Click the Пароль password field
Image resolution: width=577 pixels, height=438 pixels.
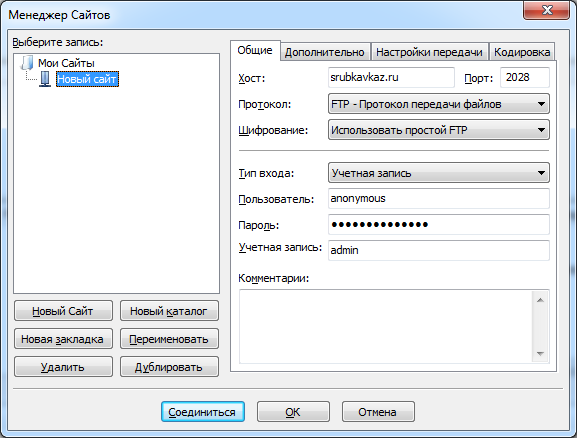point(439,225)
